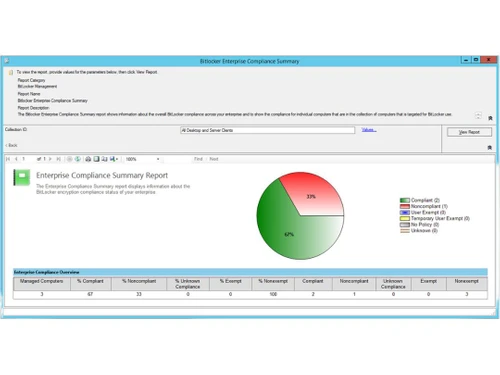Click the View Report button
Screen dimensions: 500x375
(x=469, y=132)
